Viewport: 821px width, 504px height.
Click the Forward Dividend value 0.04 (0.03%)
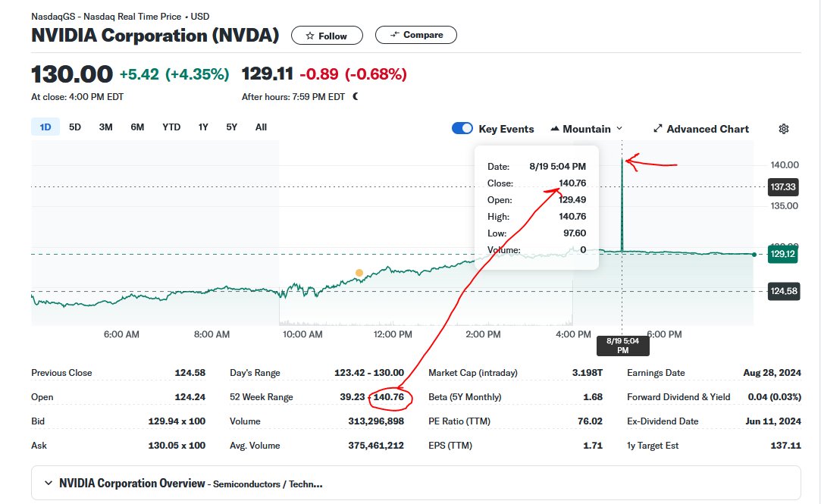point(775,396)
